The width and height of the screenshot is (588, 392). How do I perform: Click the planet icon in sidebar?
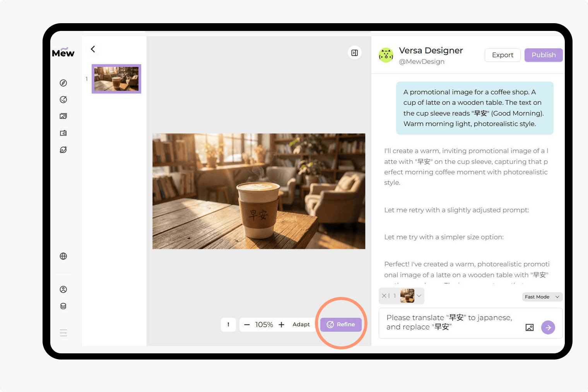(x=63, y=150)
